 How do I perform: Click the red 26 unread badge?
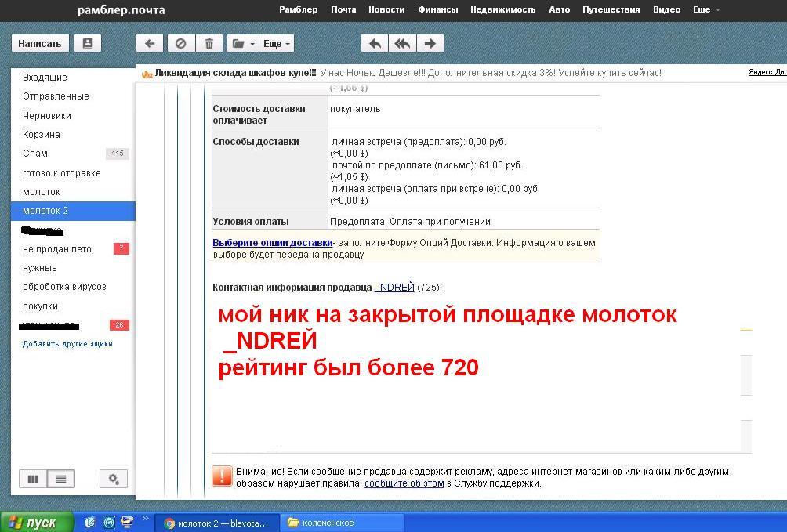119,325
